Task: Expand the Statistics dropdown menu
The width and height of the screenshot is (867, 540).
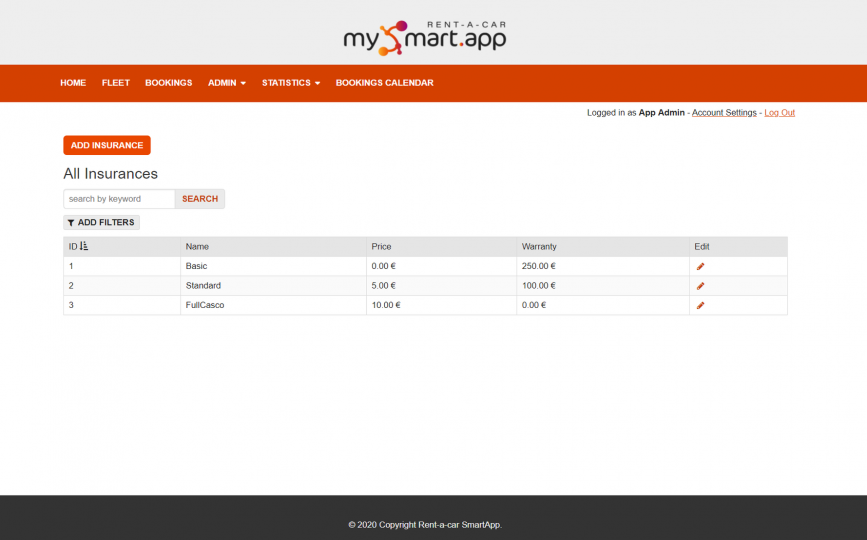Action: tap(291, 83)
